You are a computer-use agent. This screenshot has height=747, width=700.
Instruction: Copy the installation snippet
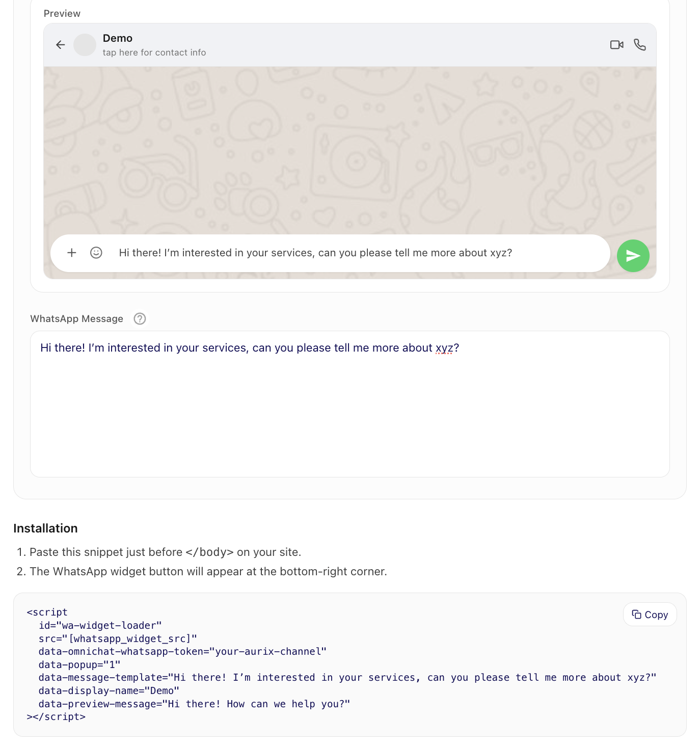coord(650,614)
